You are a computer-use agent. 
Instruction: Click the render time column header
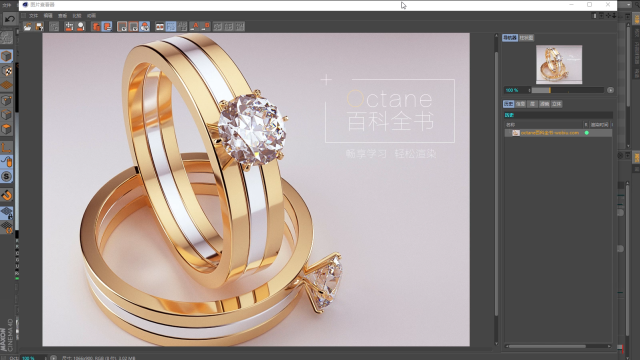tap(599, 124)
